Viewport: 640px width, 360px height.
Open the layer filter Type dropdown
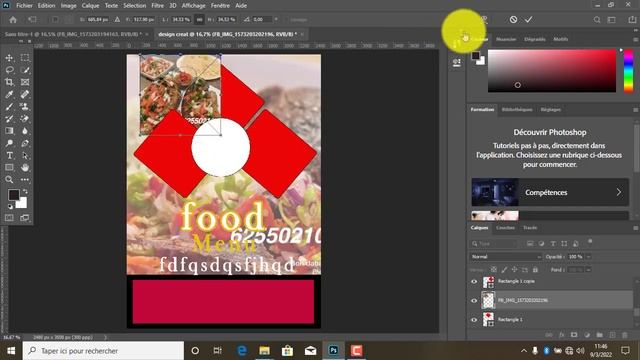(495, 244)
